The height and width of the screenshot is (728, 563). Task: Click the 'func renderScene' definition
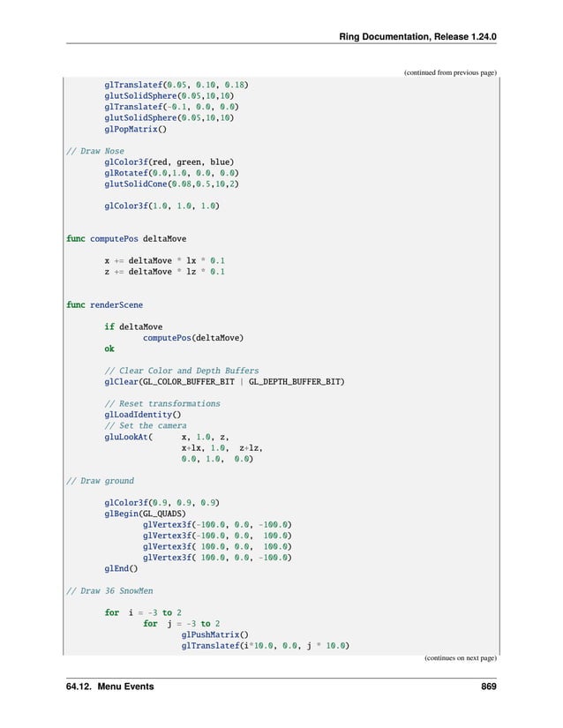104,305
